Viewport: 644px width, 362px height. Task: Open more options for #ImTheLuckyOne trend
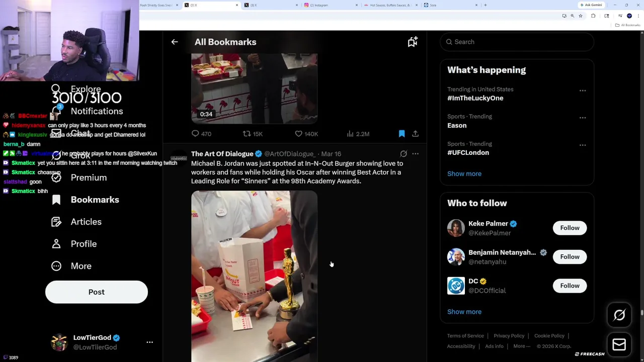(x=583, y=90)
